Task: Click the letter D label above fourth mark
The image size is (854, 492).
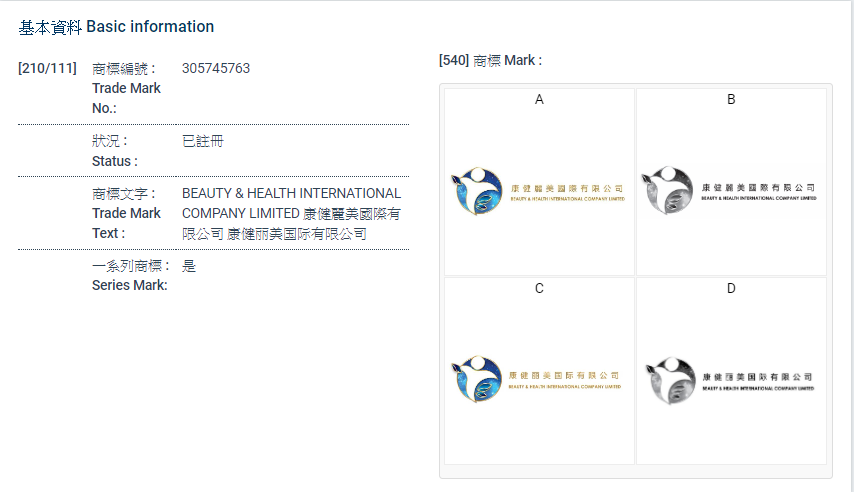Action: (731, 288)
